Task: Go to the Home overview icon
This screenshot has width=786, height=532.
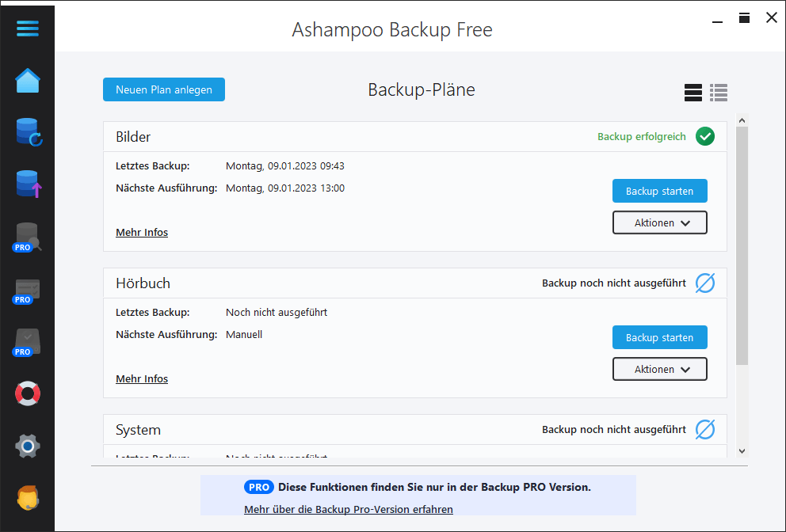Action: click(27, 81)
